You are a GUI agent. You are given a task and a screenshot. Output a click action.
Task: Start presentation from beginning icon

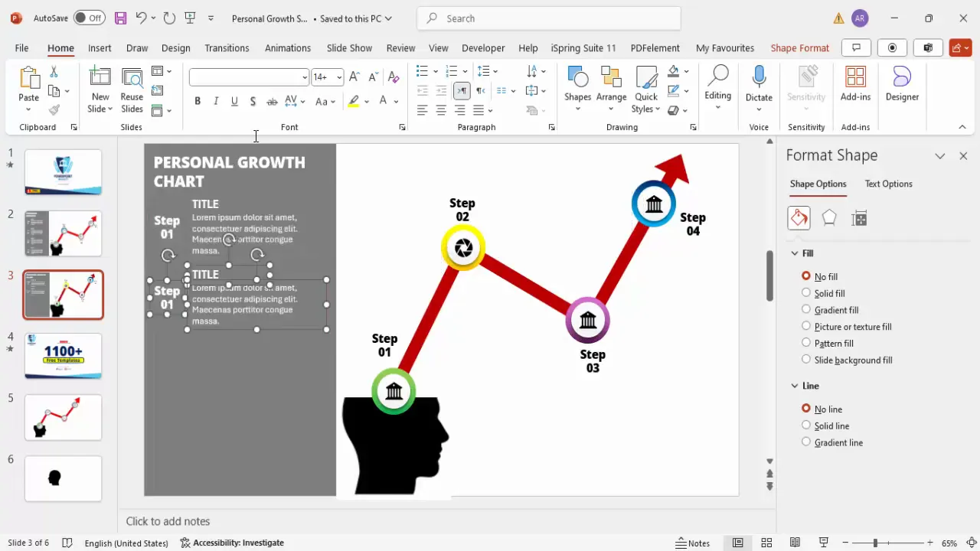(190, 18)
